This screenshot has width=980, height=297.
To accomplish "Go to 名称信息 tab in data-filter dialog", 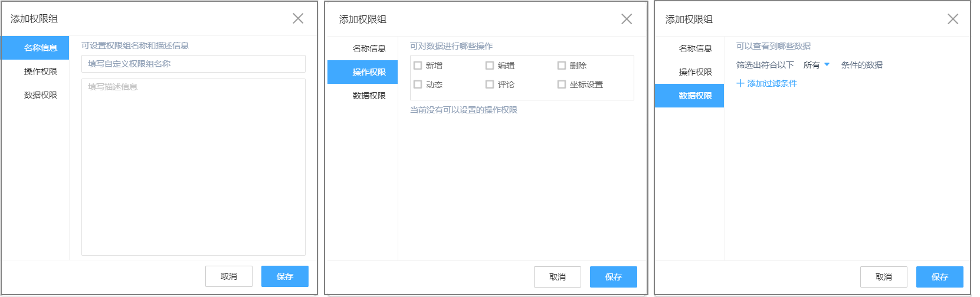I will pos(695,48).
